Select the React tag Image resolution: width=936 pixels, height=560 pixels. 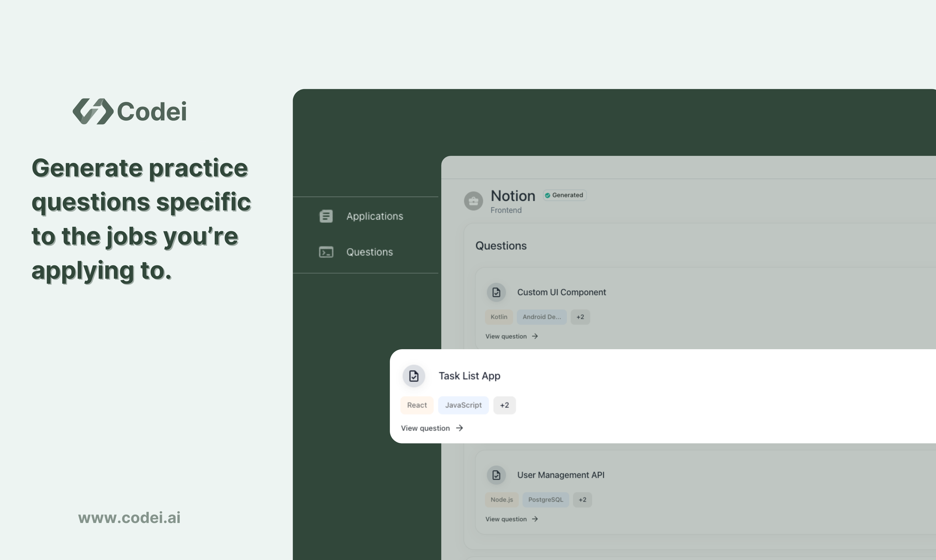coord(417,405)
